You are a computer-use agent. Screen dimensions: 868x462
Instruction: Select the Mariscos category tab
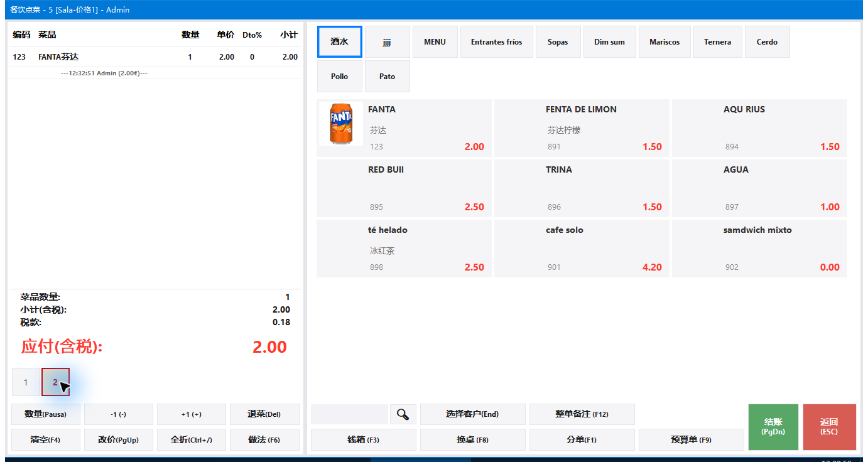pyautogui.click(x=665, y=42)
